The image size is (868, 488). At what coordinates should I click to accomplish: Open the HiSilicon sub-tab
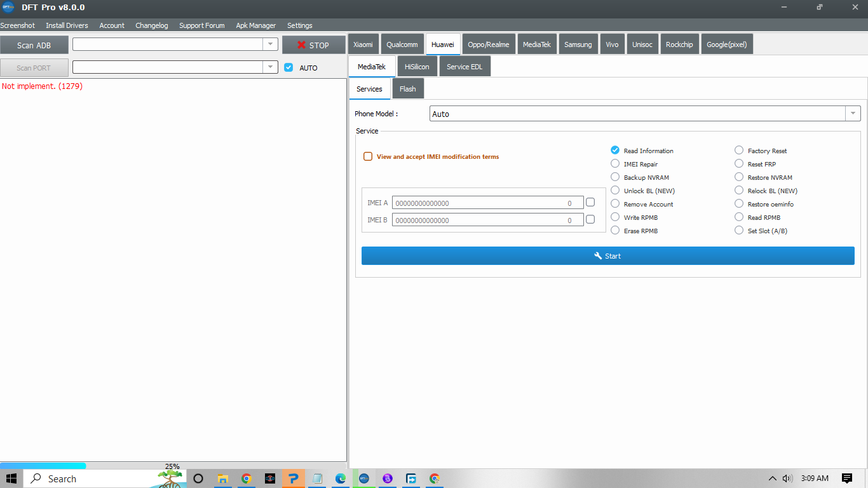coord(417,66)
